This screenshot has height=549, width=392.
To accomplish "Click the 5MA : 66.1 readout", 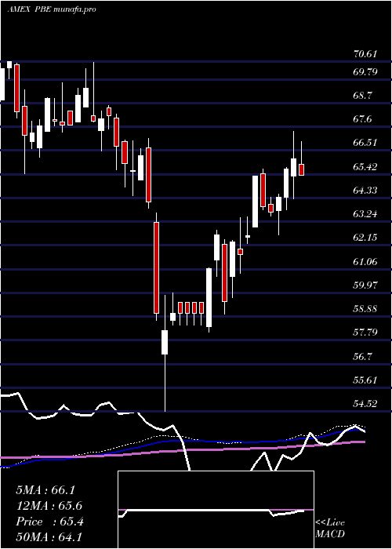I will (45, 490).
